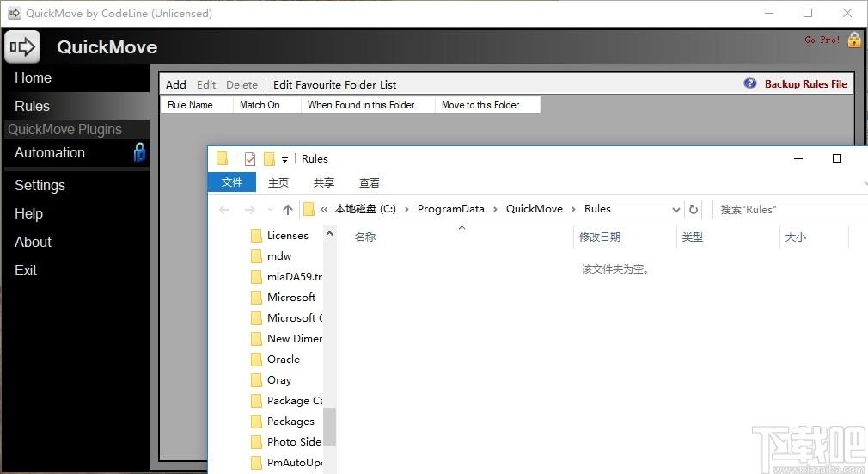Go to Home in QuickMove sidebar
The height and width of the screenshot is (474, 868).
click(x=33, y=77)
